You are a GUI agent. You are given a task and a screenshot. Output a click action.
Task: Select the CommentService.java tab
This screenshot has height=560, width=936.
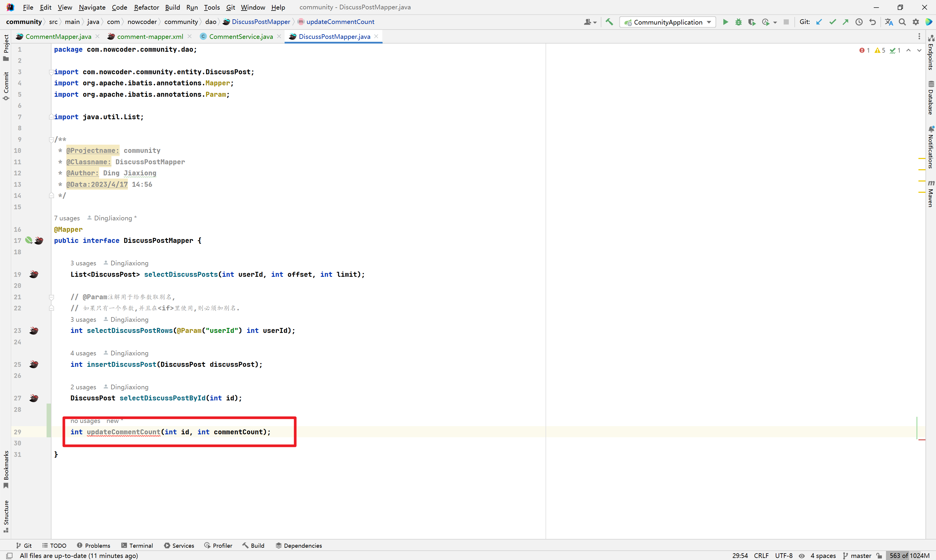click(242, 37)
